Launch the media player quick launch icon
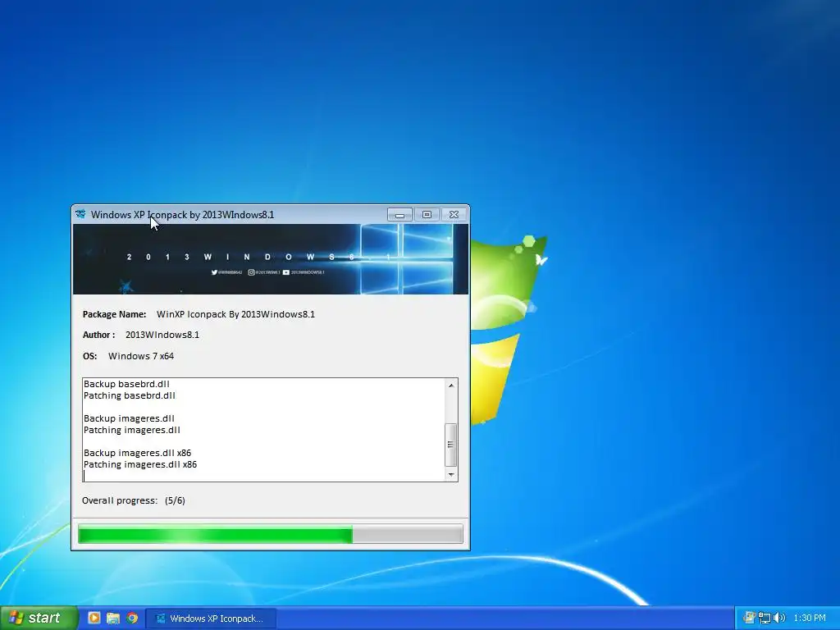Image resolution: width=840 pixels, height=630 pixels. pyautogui.click(x=94, y=618)
